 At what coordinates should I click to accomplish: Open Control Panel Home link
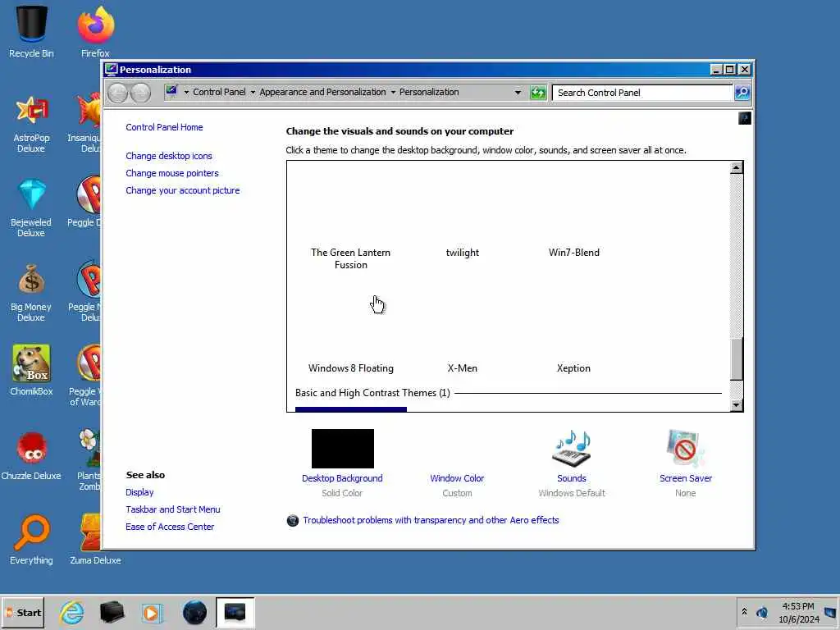coord(164,127)
